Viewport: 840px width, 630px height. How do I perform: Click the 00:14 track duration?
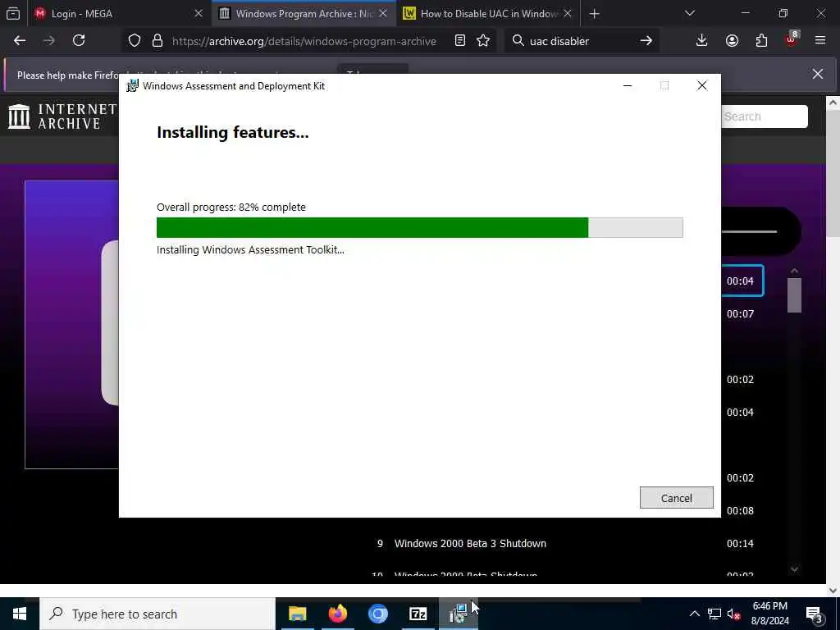tap(741, 543)
